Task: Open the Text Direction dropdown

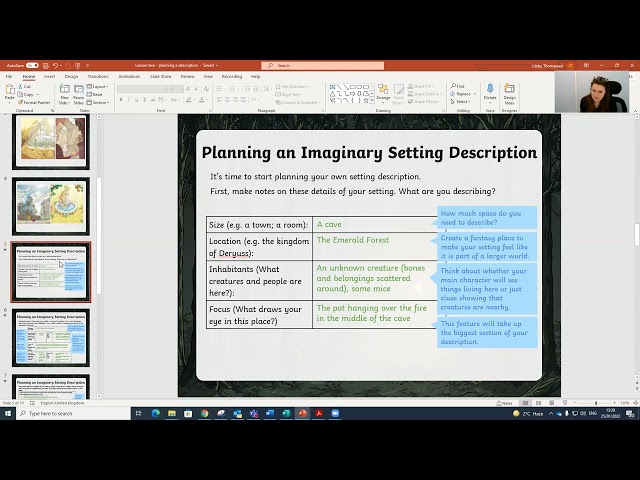Action: click(x=292, y=87)
